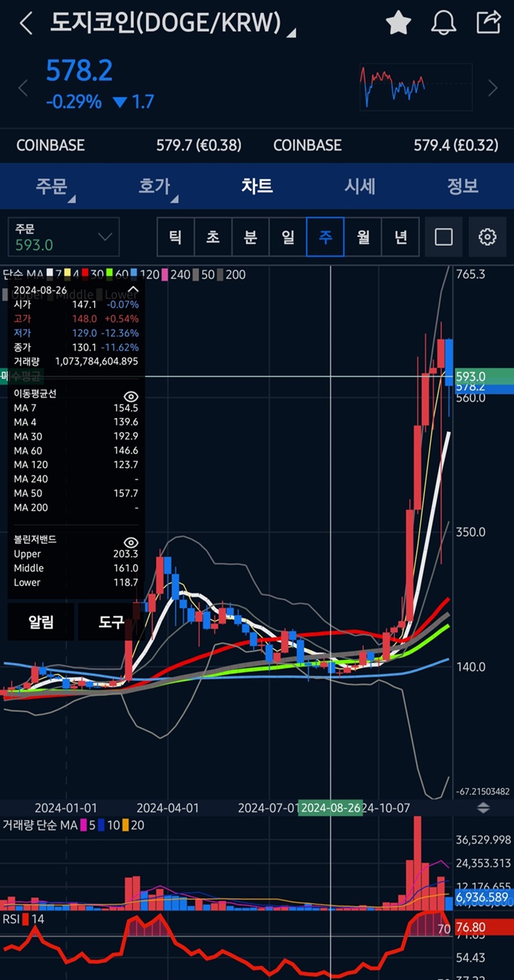Select the 년 yearly interval button

click(401, 237)
